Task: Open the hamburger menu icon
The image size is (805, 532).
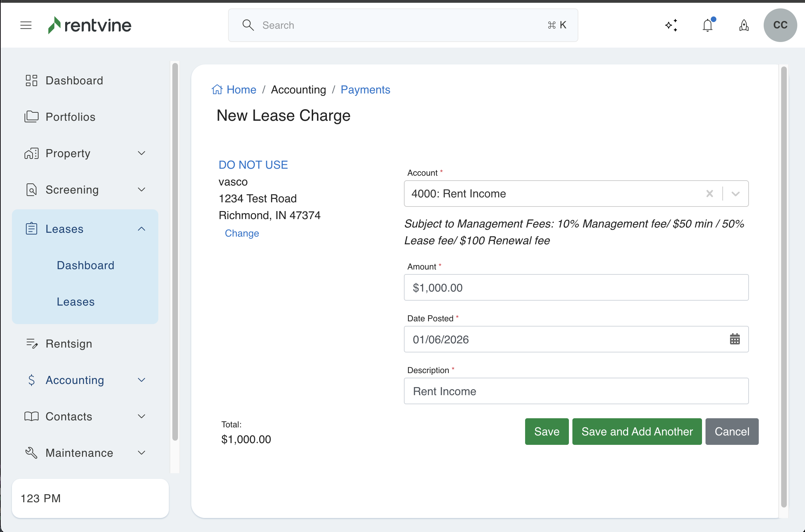Action: tap(26, 25)
